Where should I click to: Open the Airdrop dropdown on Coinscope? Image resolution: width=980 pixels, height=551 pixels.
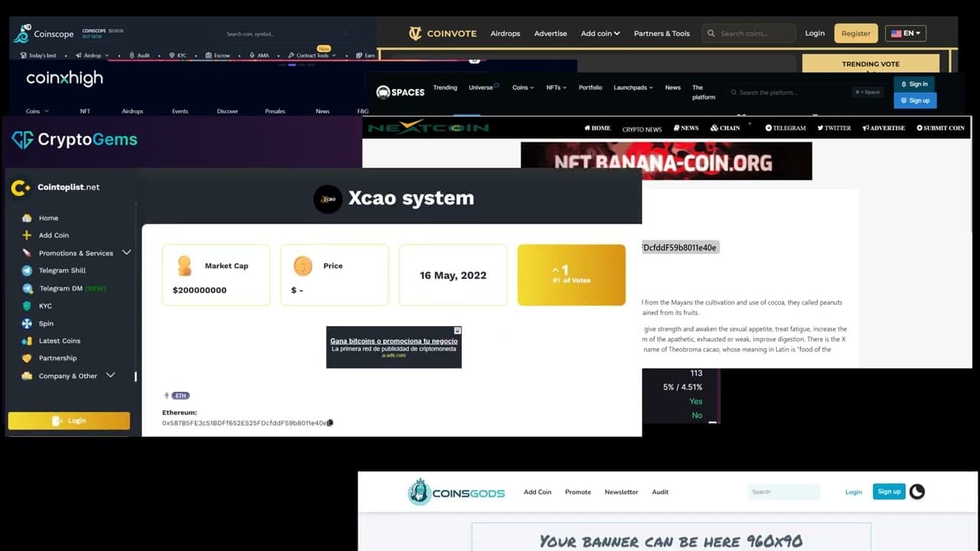(92, 56)
